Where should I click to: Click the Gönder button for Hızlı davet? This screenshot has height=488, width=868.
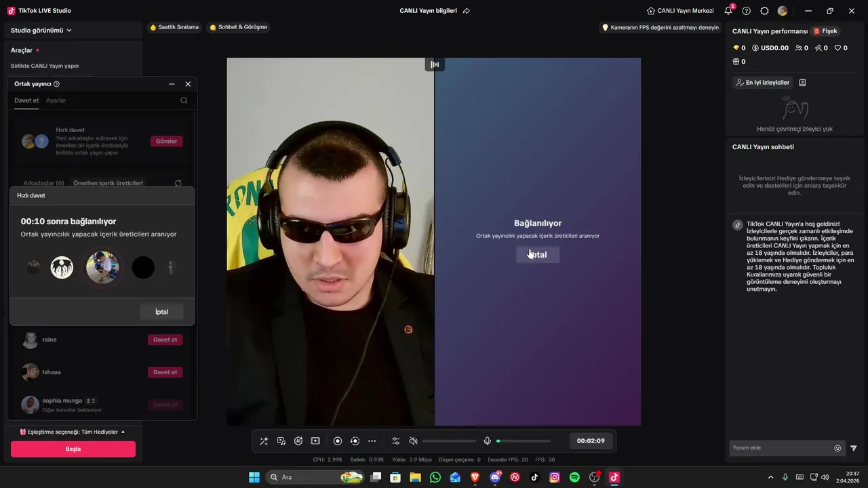point(166,141)
